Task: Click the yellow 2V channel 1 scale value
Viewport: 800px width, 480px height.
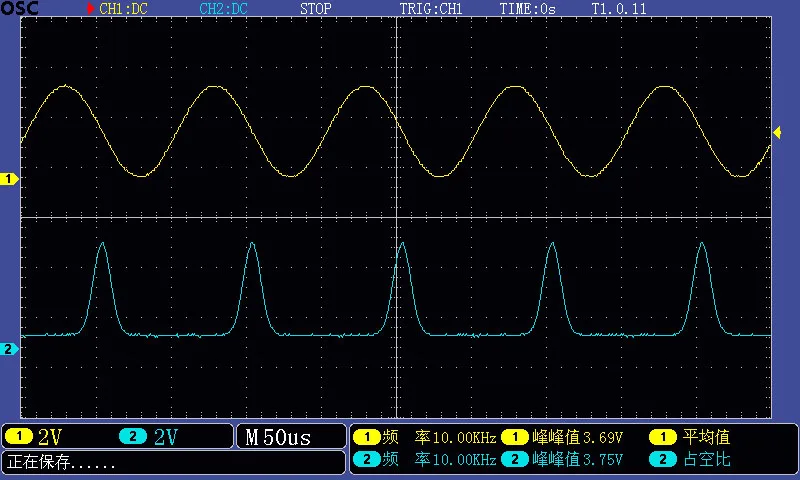Action: click(x=50, y=437)
